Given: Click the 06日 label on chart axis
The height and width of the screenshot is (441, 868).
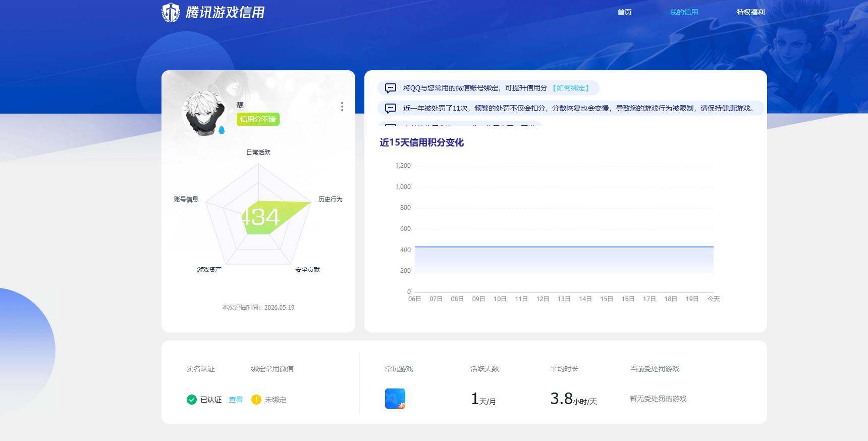Looking at the screenshot, I should [x=414, y=299].
